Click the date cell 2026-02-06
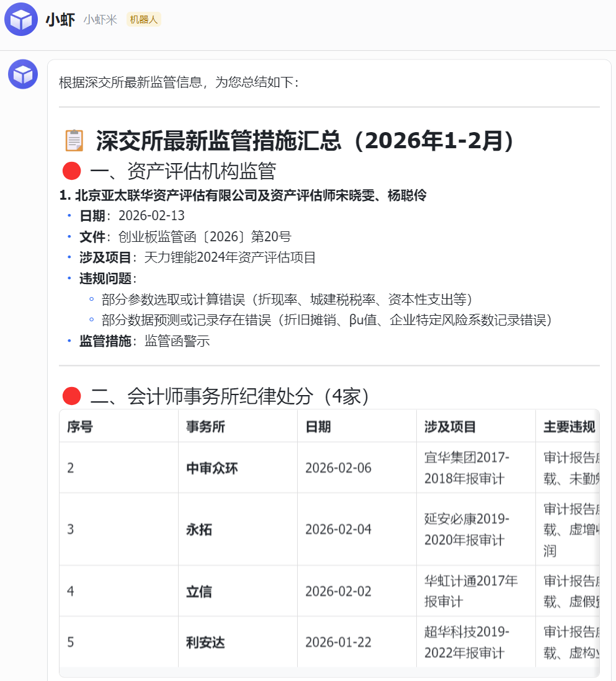The height and width of the screenshot is (681, 616). click(357, 468)
